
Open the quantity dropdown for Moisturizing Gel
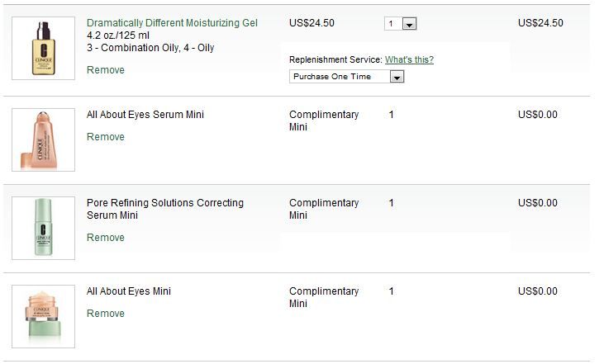[x=409, y=24]
